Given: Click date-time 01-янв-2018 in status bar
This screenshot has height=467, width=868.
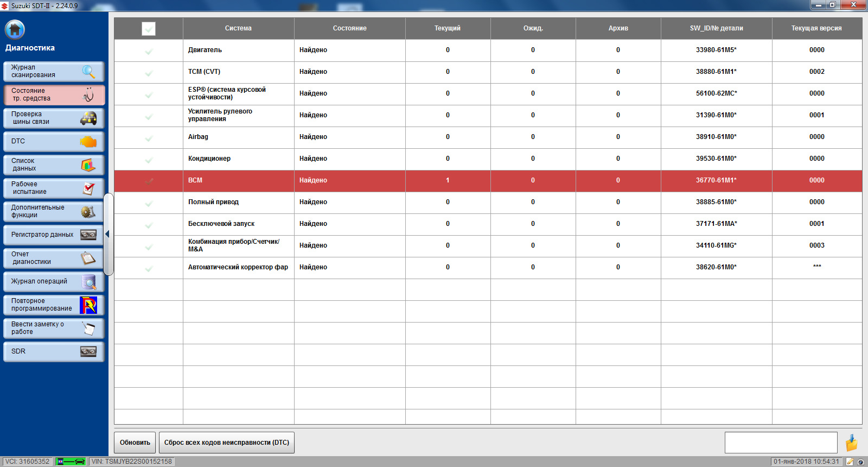Looking at the screenshot, I should point(806,462).
